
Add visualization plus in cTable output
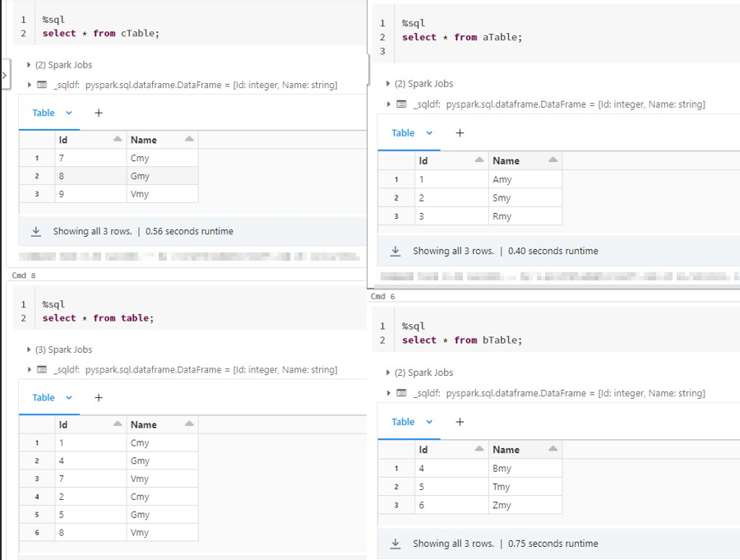[99, 113]
